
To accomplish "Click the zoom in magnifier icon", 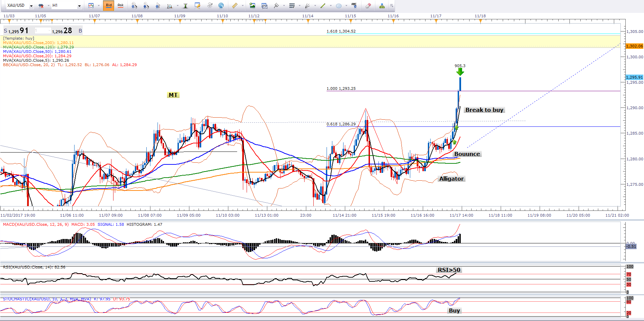I will 134,5.
